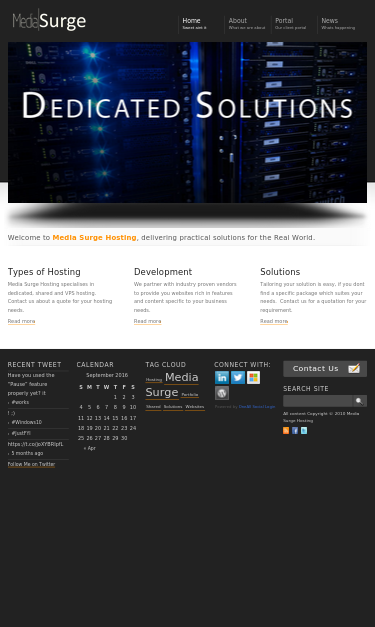The image size is (375, 627).
Task: Focus the Search Site text field
Action: [x=318, y=401]
